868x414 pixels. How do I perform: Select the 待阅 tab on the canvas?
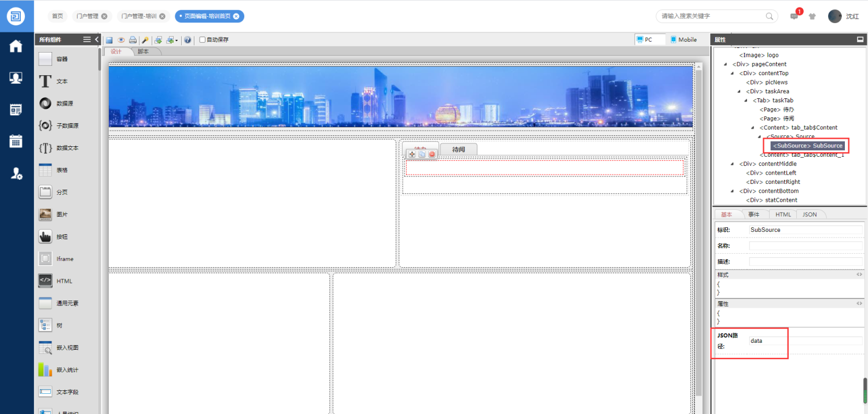458,149
